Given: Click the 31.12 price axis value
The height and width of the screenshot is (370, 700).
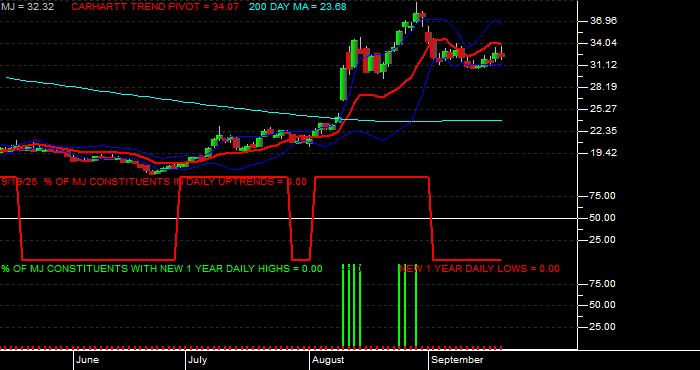Looking at the screenshot, I should pyautogui.click(x=603, y=65).
